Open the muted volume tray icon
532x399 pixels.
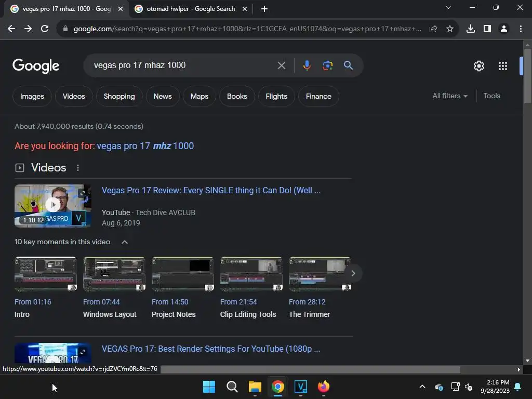[469, 387]
